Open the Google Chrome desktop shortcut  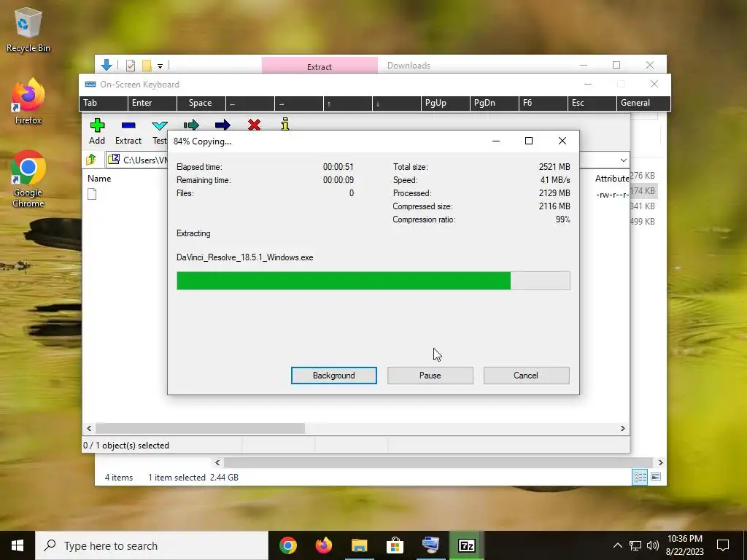coord(28,179)
